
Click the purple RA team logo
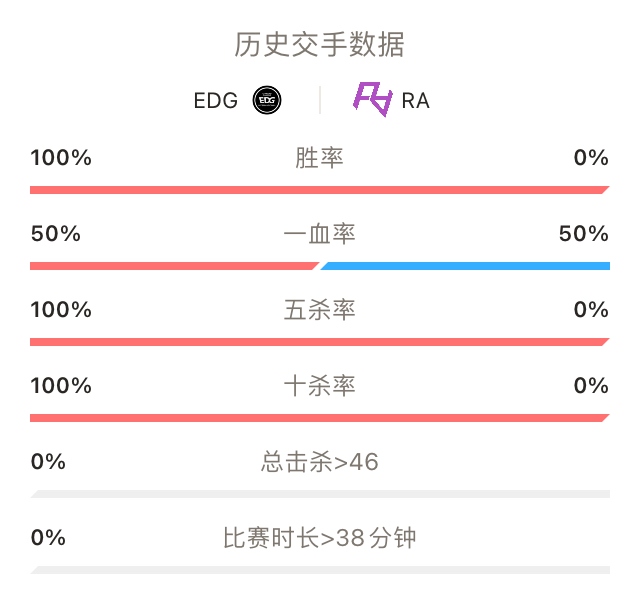point(373,99)
